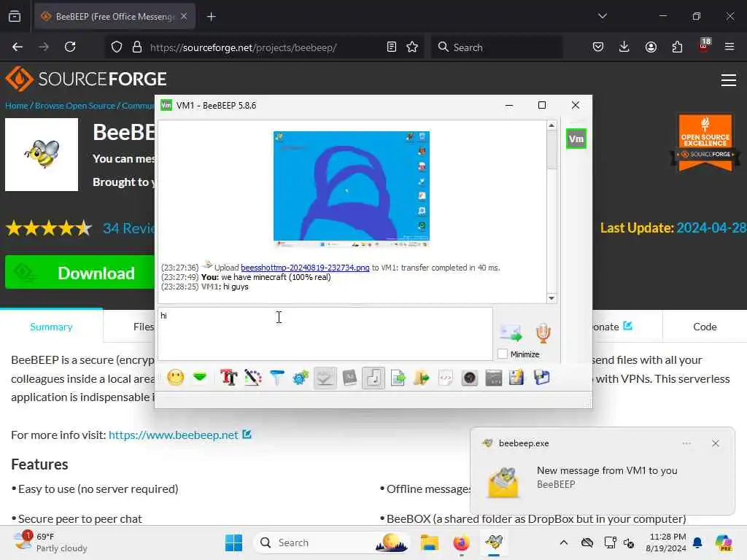This screenshot has width=747, height=560.
Task: Follow the Browse Open Source breadcrumb
Action: click(x=75, y=106)
